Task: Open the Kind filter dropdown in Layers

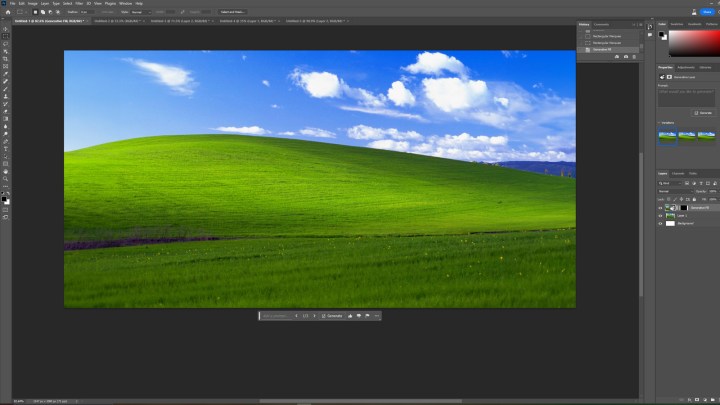Action: point(670,183)
